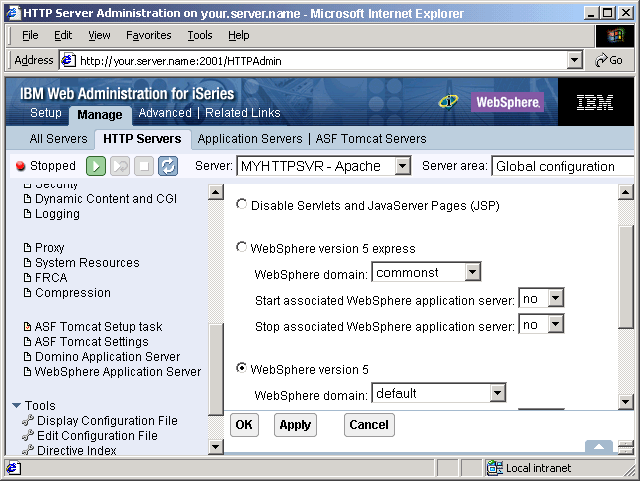Click the IBM logo in the banner

point(595,102)
